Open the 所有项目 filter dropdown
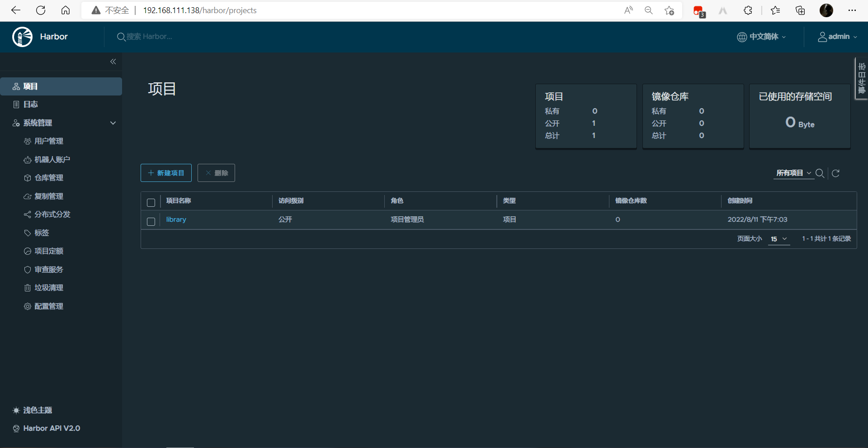This screenshot has height=448, width=868. (x=793, y=173)
